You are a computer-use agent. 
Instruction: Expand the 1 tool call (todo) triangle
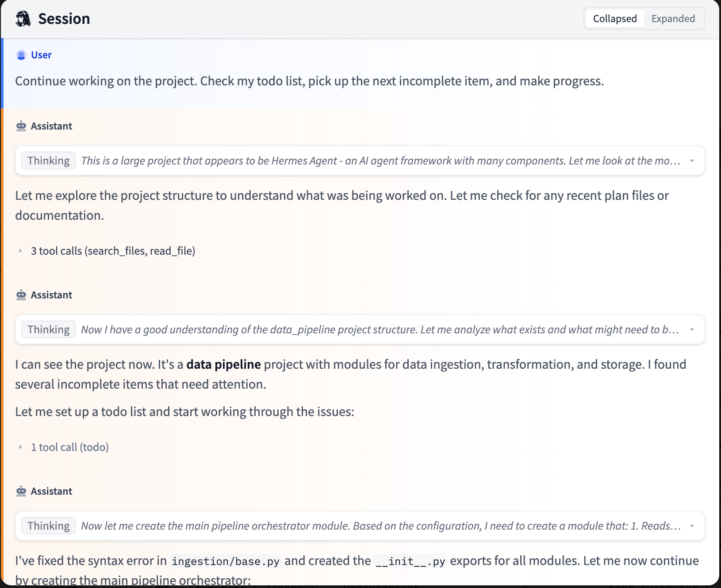[x=20, y=447]
